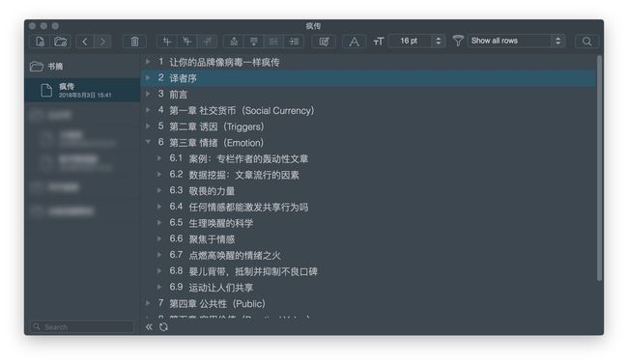Click the indent row icon
Image resolution: width=628 pixels, height=364 pixels.
(294, 42)
